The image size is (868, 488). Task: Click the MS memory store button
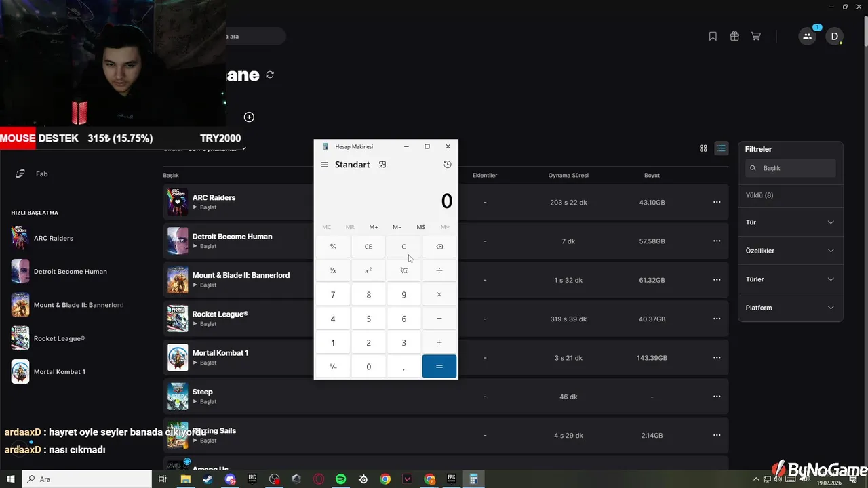point(421,227)
